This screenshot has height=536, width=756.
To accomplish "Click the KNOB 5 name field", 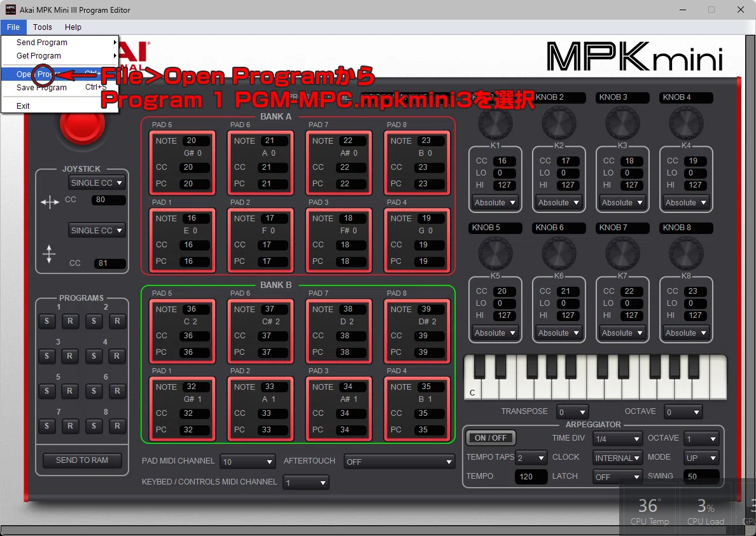I will (495, 228).
